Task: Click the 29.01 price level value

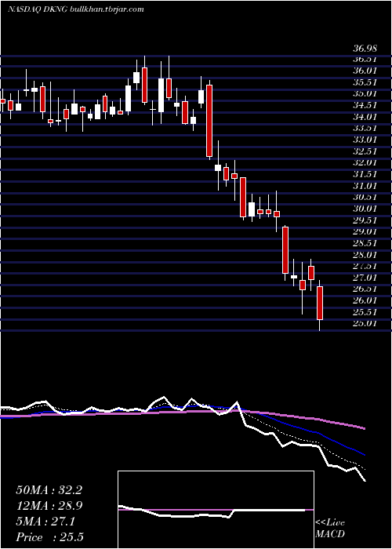Action: pos(365,231)
